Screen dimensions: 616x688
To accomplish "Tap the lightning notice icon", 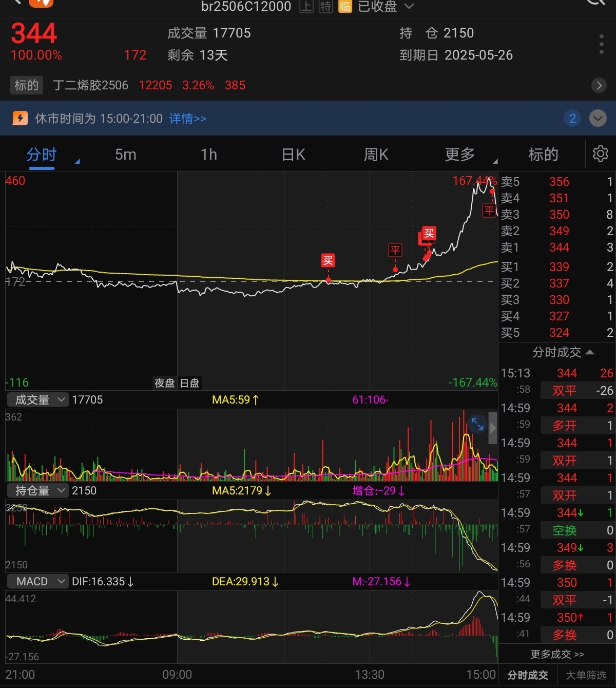I will coord(20,118).
